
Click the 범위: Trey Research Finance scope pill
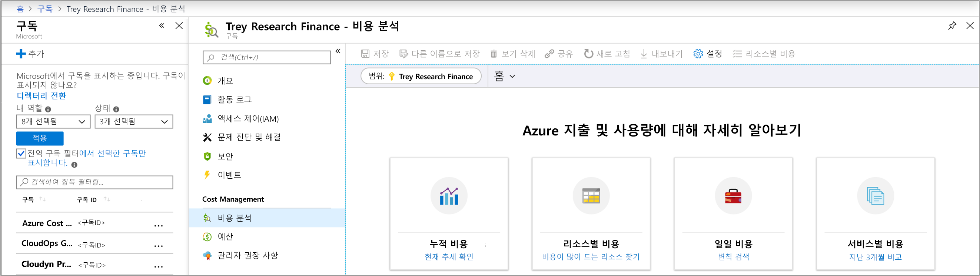point(421,76)
